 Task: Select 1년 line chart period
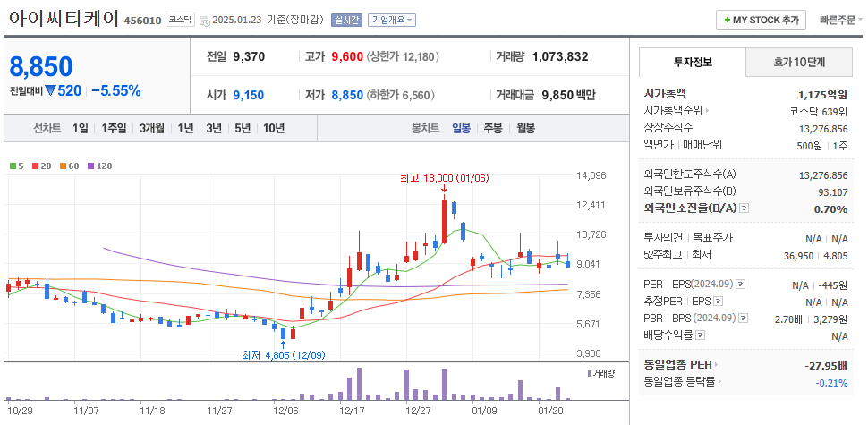(185, 128)
